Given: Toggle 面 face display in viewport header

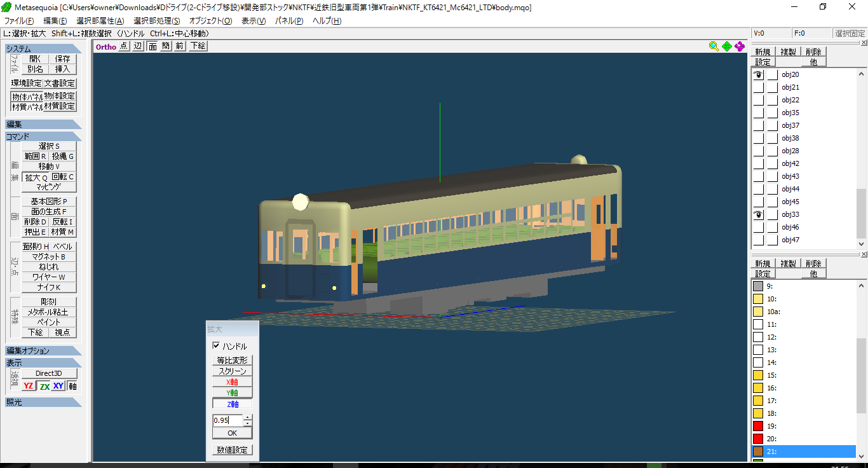Looking at the screenshot, I should click(x=153, y=46).
